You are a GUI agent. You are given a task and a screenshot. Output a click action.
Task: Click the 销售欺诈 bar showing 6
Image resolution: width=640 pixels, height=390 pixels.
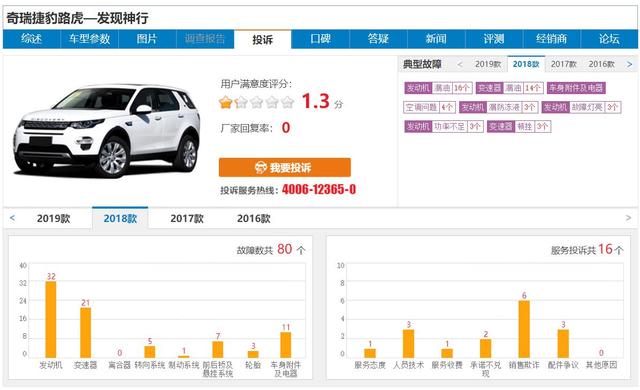pos(524,329)
